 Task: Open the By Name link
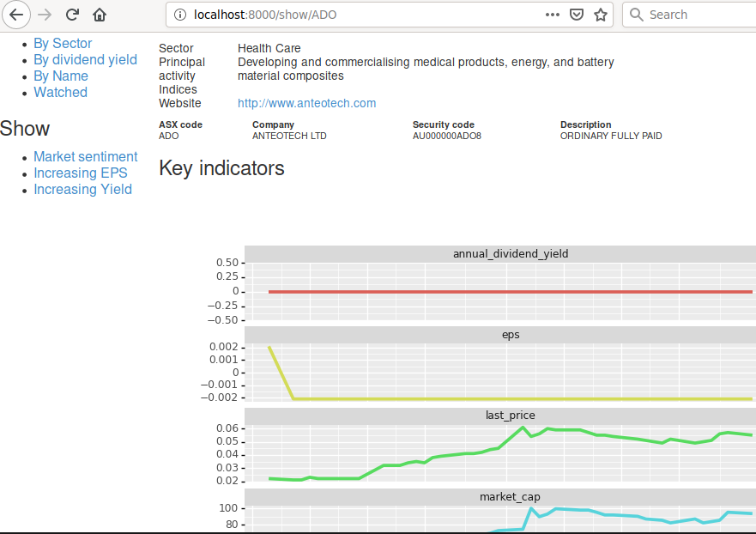pyautogui.click(x=61, y=76)
